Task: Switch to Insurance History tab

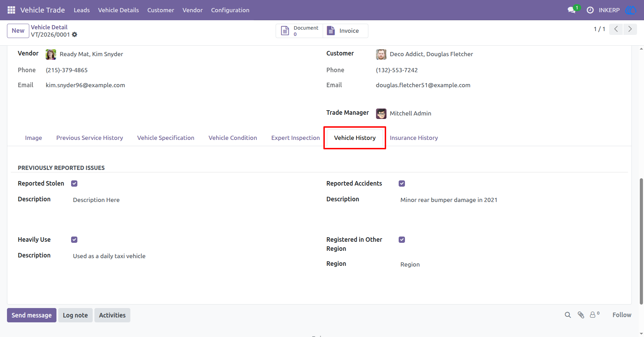Action: pos(414,138)
